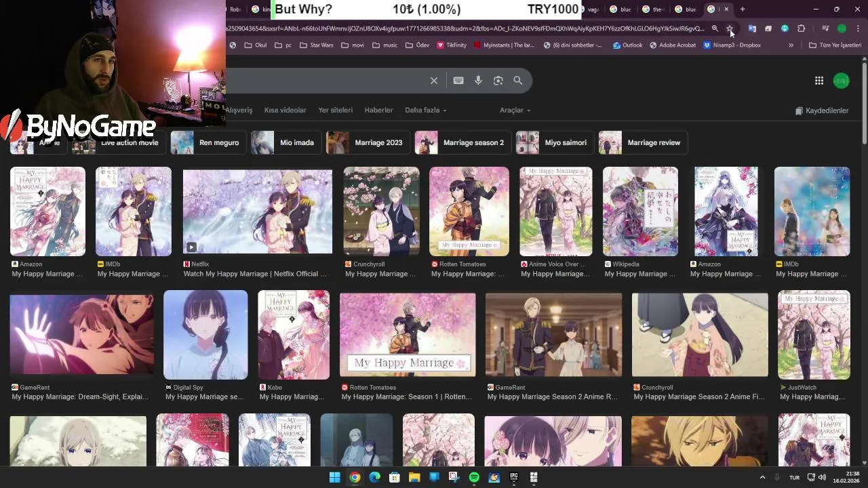Open volume control in system tray
This screenshot has height=488, width=868.
(822, 477)
